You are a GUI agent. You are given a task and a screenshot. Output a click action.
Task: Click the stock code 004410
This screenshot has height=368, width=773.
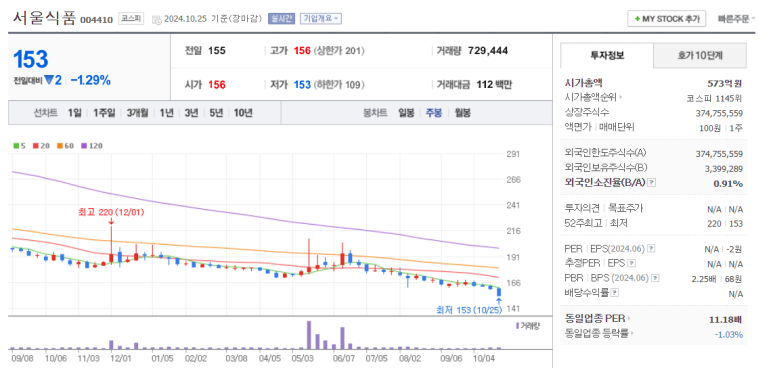pos(96,20)
